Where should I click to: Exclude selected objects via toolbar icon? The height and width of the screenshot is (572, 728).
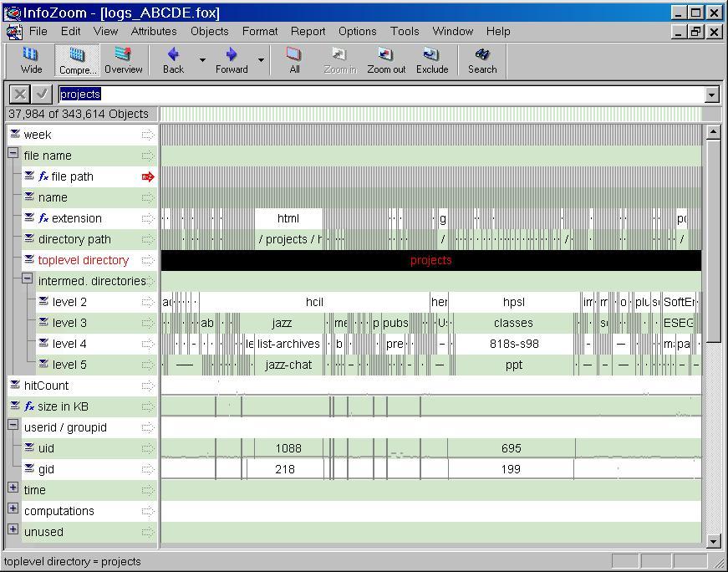tap(432, 60)
